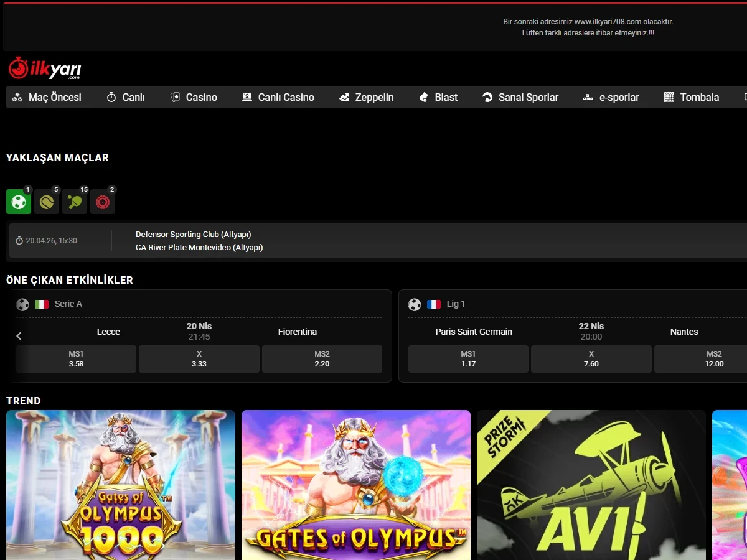The image size is (747, 560).
Task: Open Sanal Sporlar menu
Action: (520, 97)
